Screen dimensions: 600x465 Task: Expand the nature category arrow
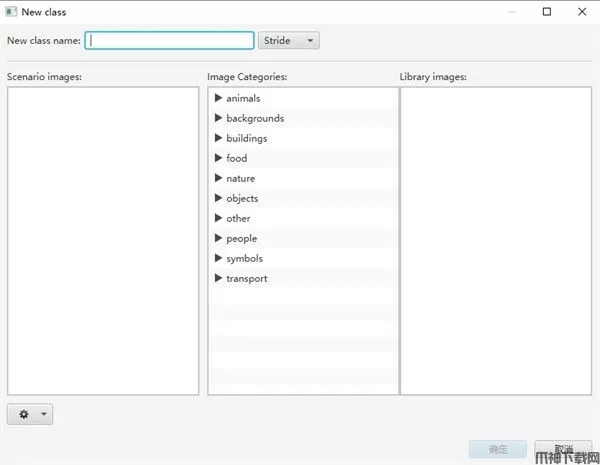pyautogui.click(x=218, y=178)
